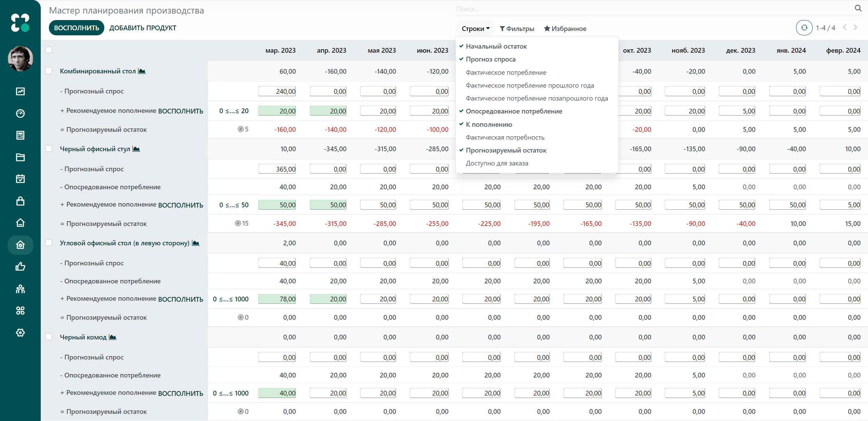Open Черный комод product link
The image size is (868, 421).
pos(83,337)
